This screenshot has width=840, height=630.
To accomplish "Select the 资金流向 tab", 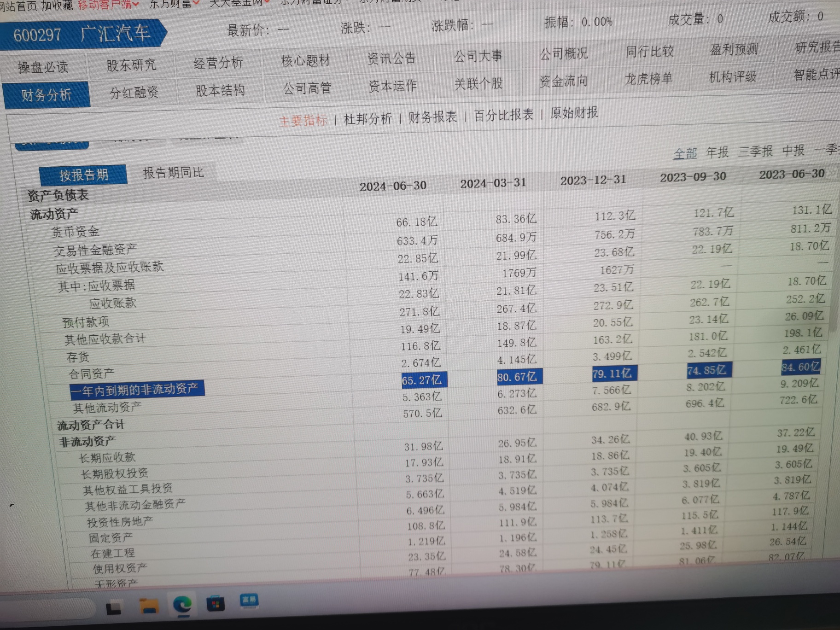I will pos(564,81).
